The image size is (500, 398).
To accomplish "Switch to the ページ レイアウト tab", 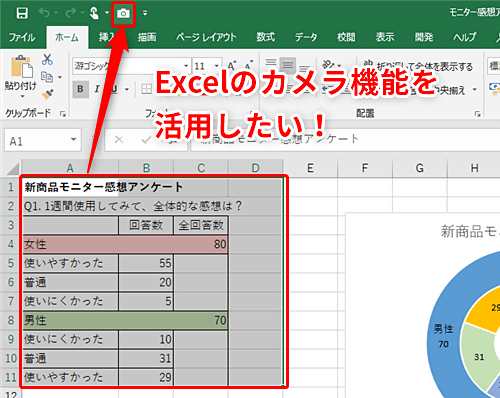I will [206, 37].
